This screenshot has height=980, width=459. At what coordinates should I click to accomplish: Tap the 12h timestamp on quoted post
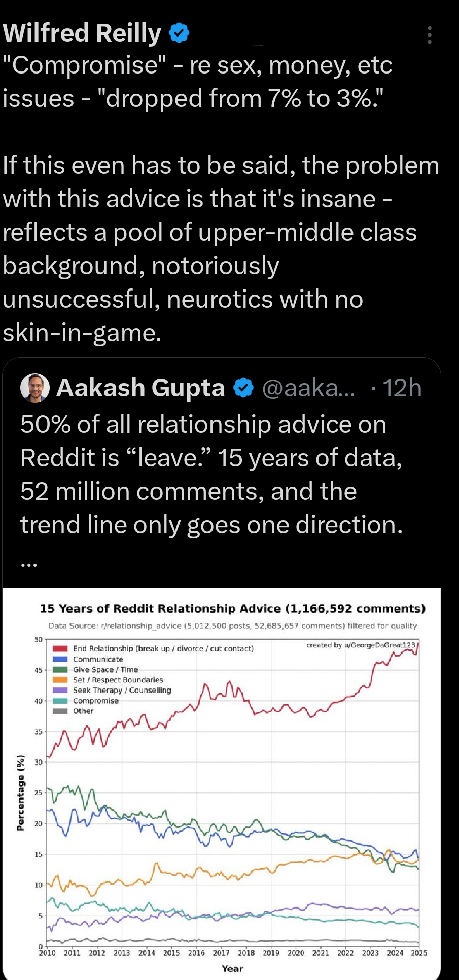coord(402,388)
